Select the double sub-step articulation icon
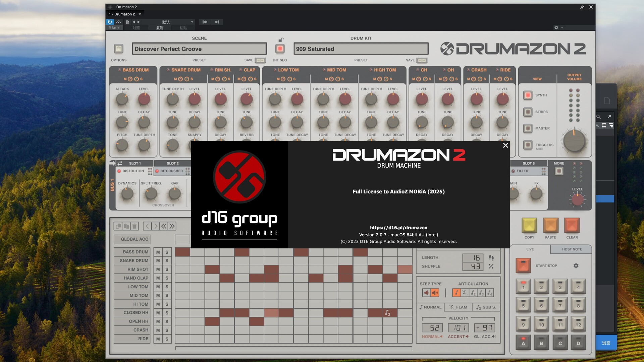The height and width of the screenshot is (362, 644). tap(473, 293)
